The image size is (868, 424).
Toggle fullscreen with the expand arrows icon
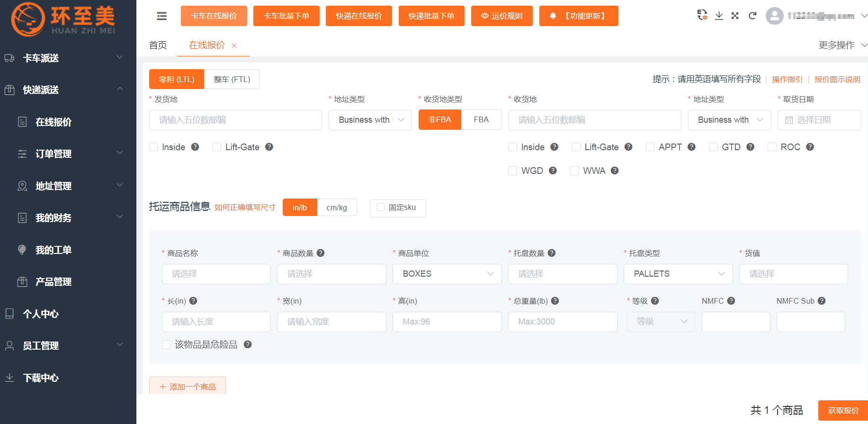(735, 16)
